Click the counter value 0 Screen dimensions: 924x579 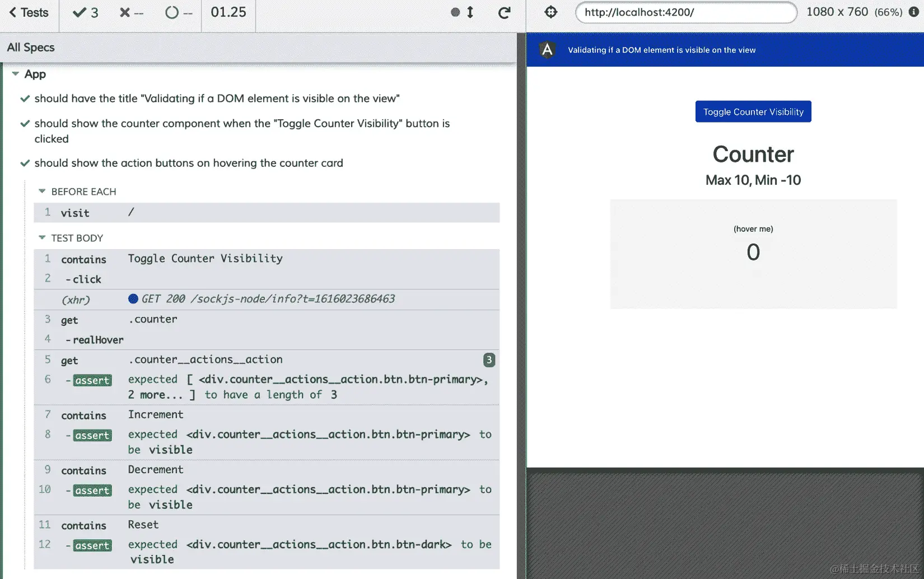point(753,252)
